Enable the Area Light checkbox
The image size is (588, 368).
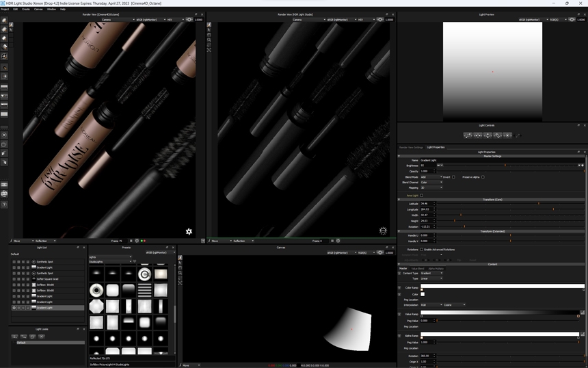[x=421, y=196]
